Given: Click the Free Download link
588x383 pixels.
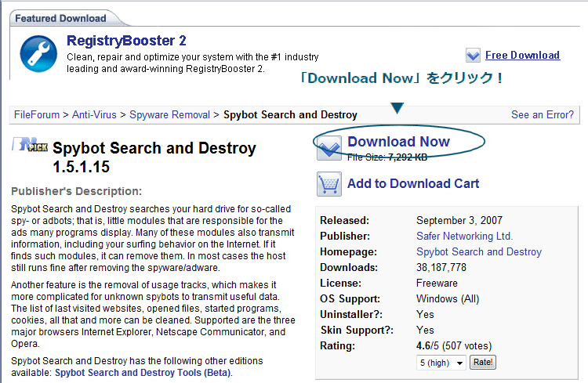Looking at the screenshot, I should [x=522, y=55].
